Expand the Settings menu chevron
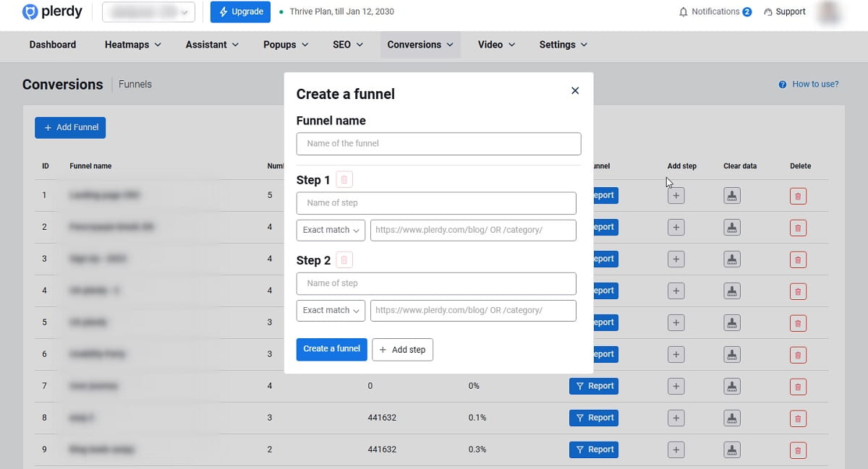Viewport: 868px width, 469px height. (582, 44)
